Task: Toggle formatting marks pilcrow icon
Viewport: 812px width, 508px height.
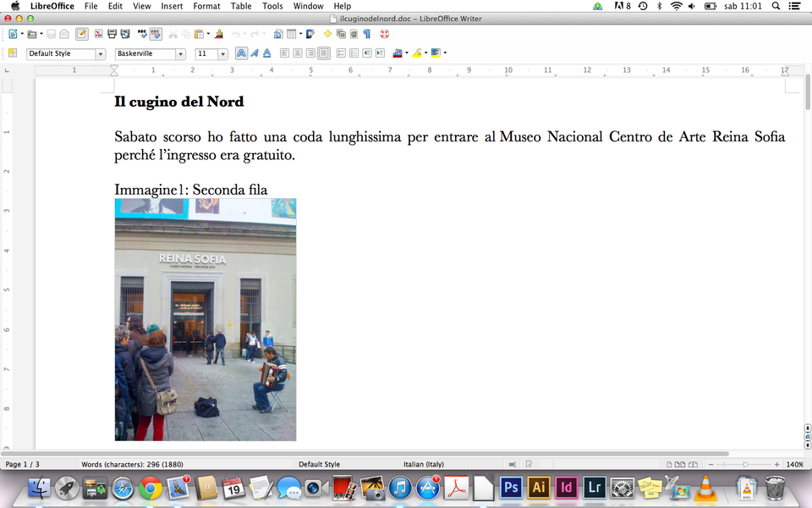Action: click(366, 35)
